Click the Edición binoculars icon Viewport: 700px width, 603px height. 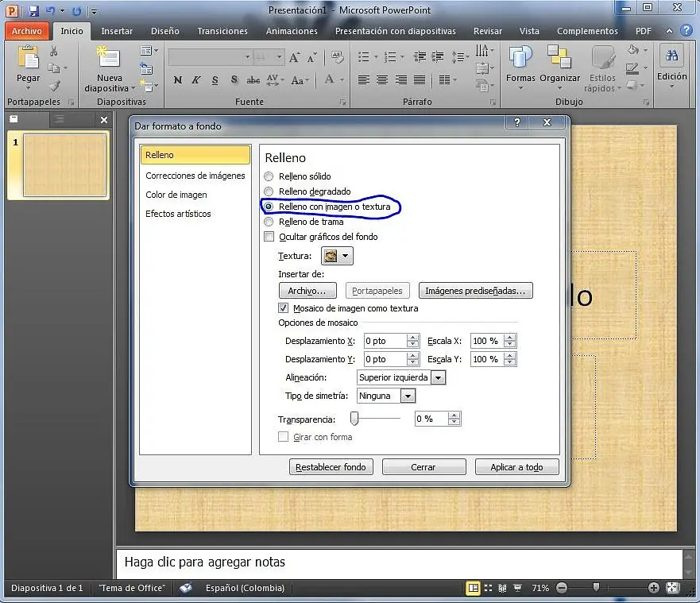pos(672,56)
